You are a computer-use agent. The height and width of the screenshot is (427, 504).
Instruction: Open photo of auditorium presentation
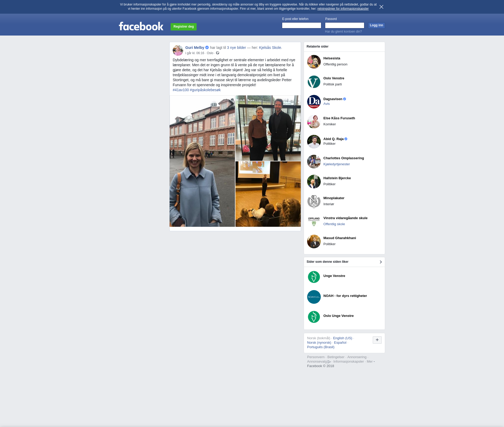(x=268, y=194)
